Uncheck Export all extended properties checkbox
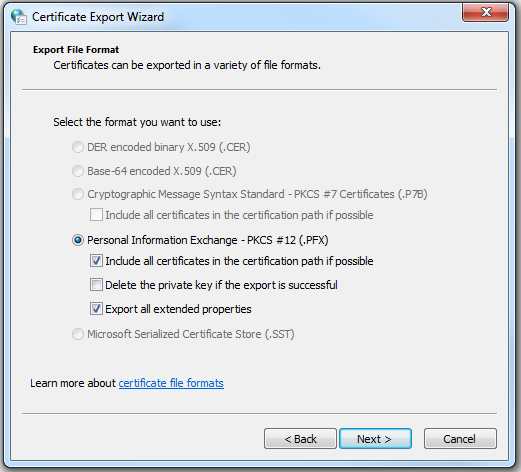The width and height of the screenshot is (521, 472). click(96, 309)
